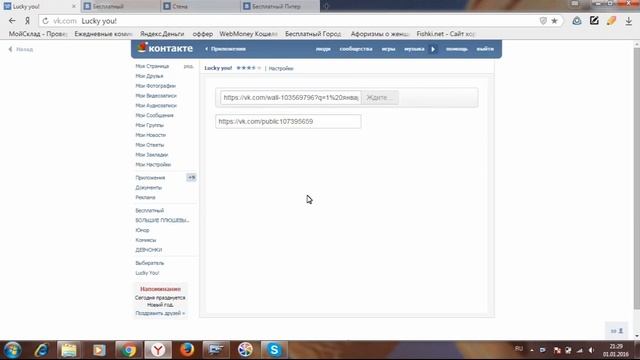Switch to the 'Бесплатный' browser tab

tap(120, 6)
